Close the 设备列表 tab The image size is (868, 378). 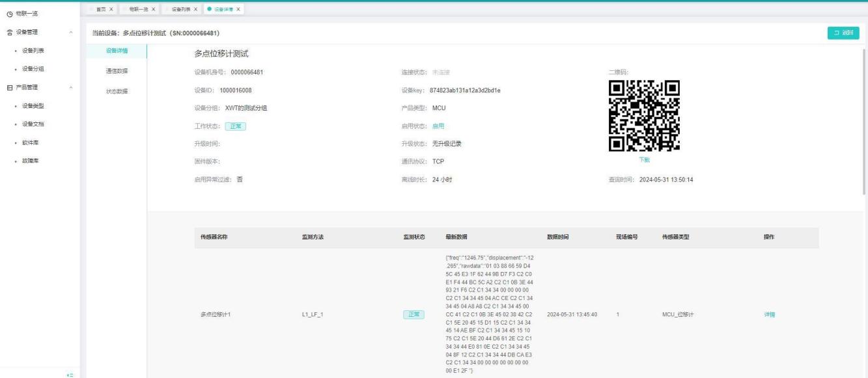click(195, 8)
